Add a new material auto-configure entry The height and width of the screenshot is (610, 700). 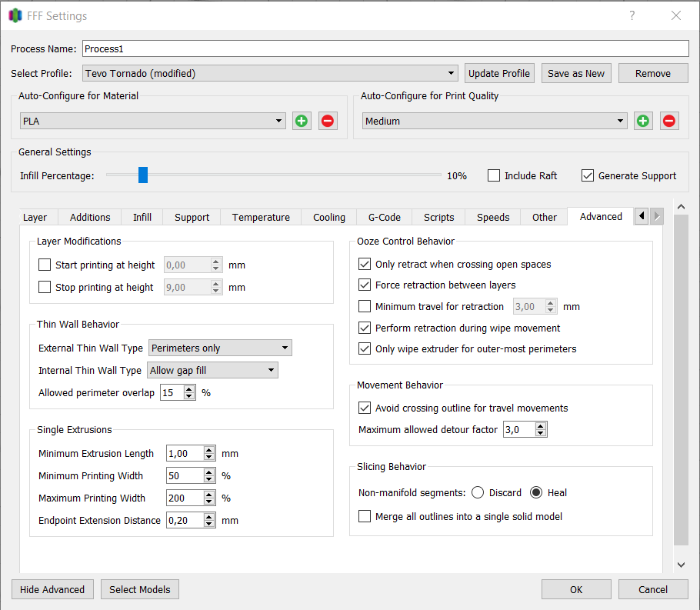(302, 121)
